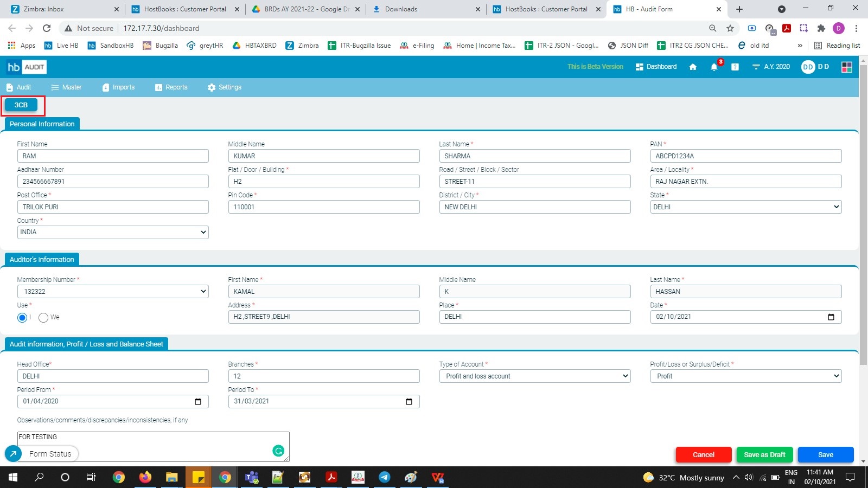
Task: Click the red Cancel button
Action: point(703,454)
